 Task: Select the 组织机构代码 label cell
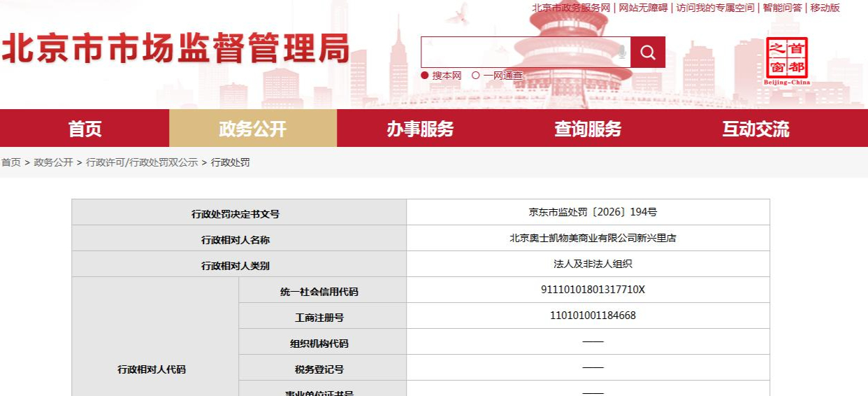tap(323, 342)
